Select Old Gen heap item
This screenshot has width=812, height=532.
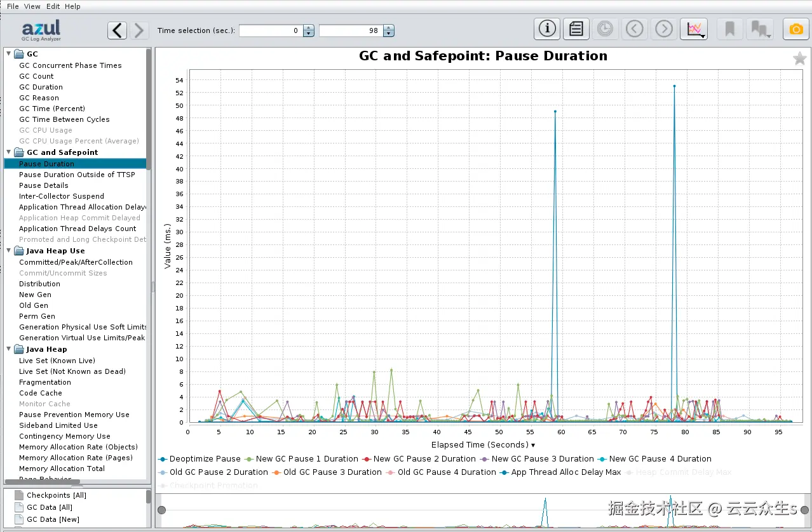click(34, 305)
